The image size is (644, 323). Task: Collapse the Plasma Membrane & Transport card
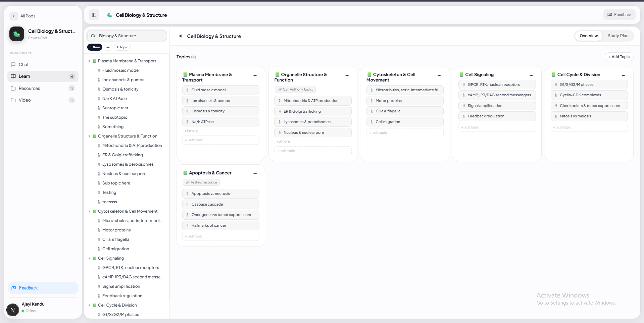(x=255, y=75)
